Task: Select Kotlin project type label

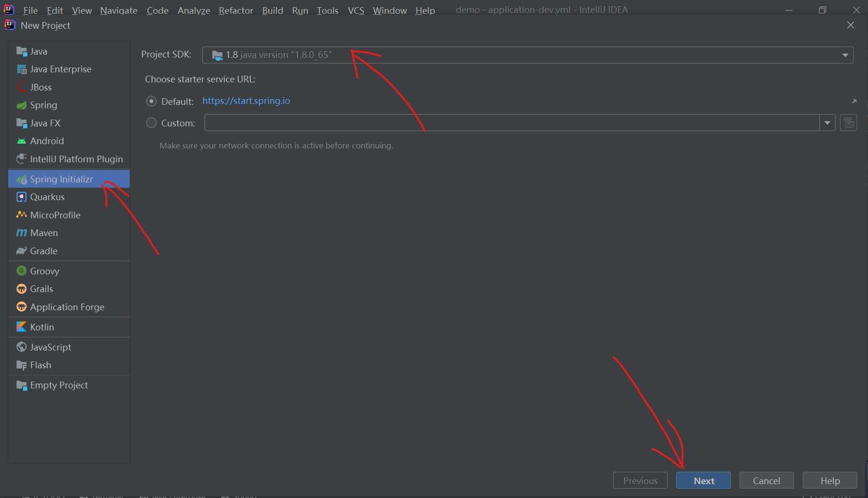Action: point(42,327)
